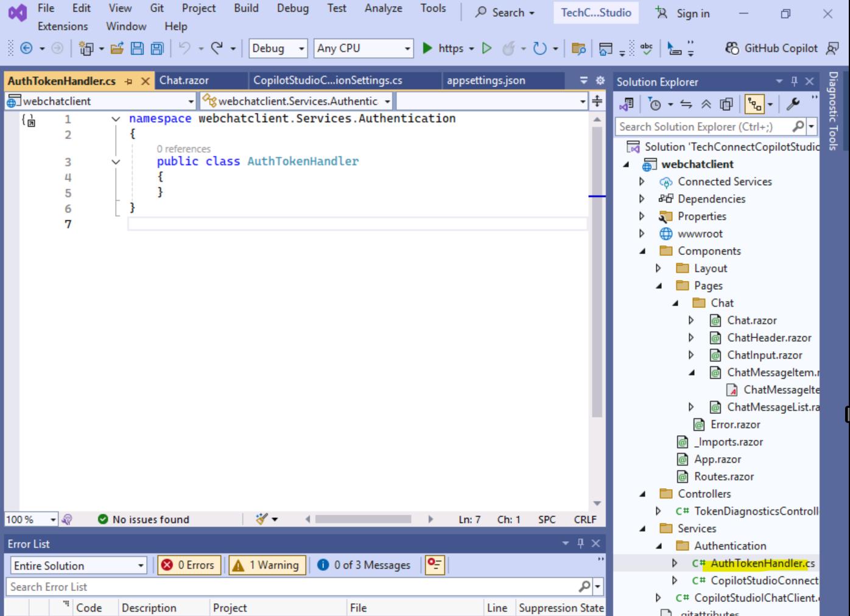This screenshot has width=850, height=616.
Task: Click the Save All toolbar icon
Action: pyautogui.click(x=157, y=49)
